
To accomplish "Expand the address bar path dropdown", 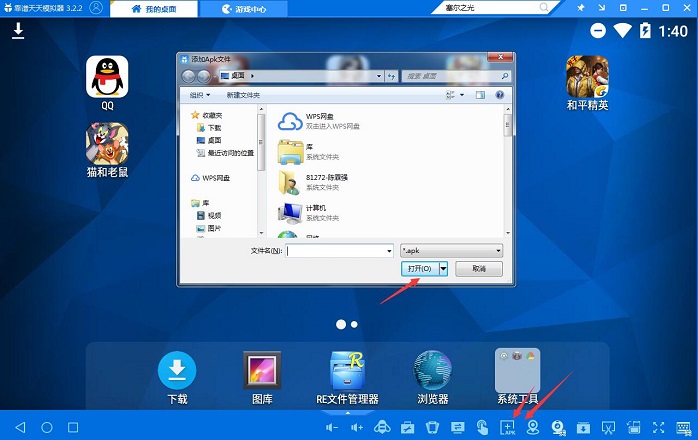I will coord(379,76).
